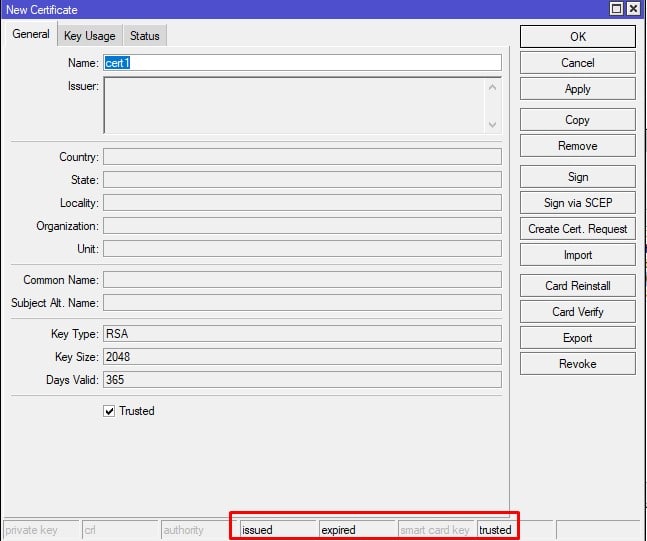Click into the Organization field

[302, 226]
